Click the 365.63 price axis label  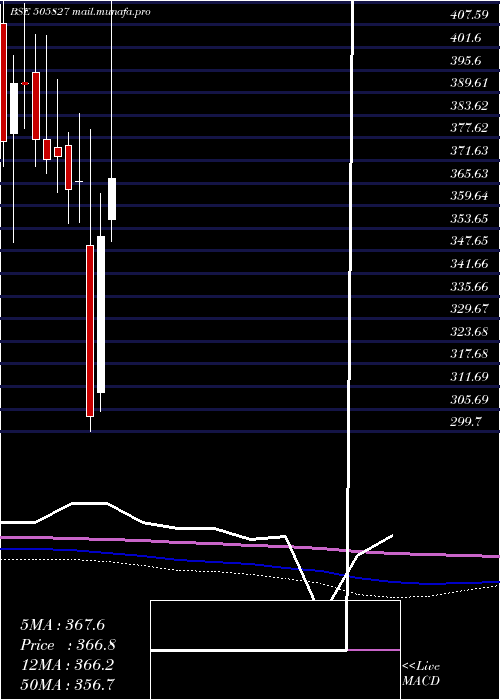[x=469, y=173]
